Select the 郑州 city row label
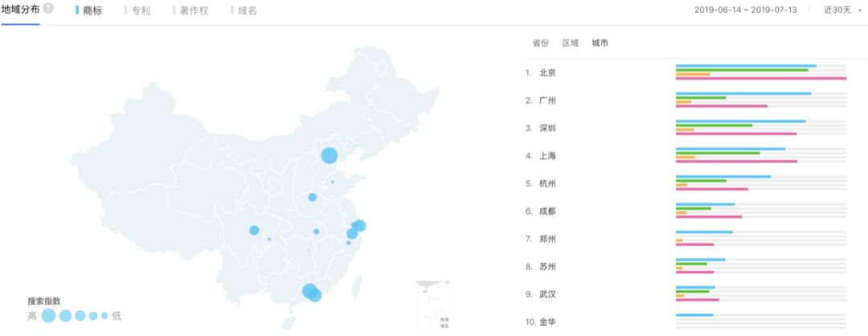 click(x=547, y=239)
